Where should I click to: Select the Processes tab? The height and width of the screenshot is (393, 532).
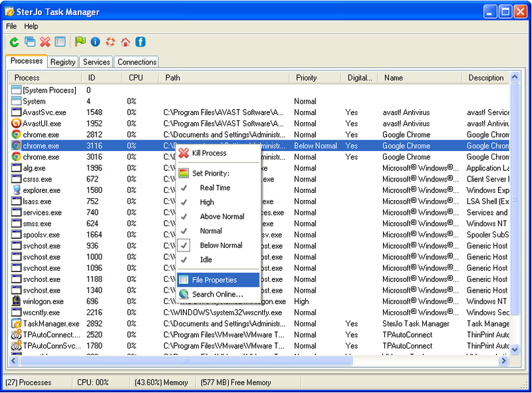point(27,61)
